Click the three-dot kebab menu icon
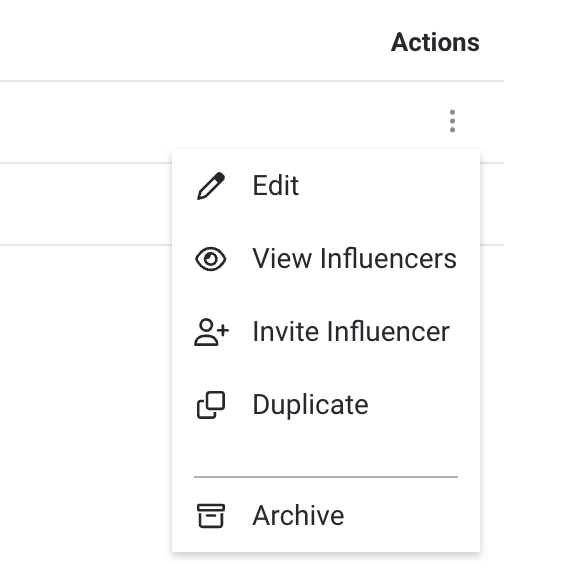Viewport: 568px width, 584px height. (452, 121)
